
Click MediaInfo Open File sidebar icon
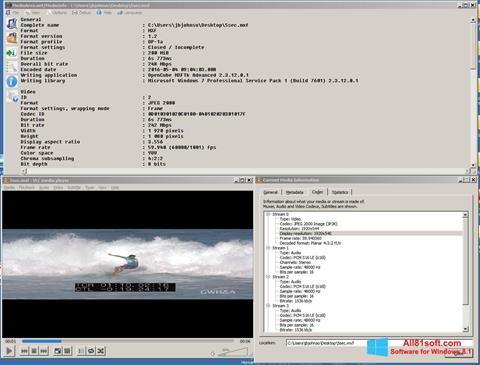[x=12, y=24]
